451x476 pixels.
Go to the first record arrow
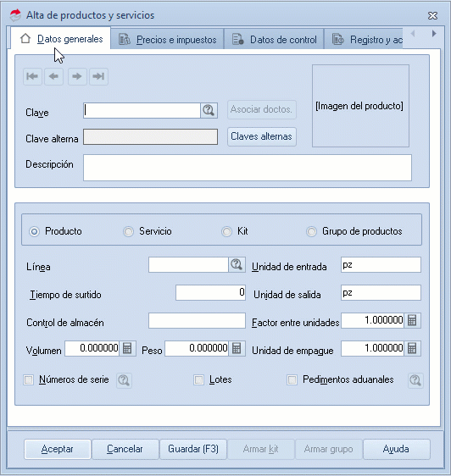[32, 76]
